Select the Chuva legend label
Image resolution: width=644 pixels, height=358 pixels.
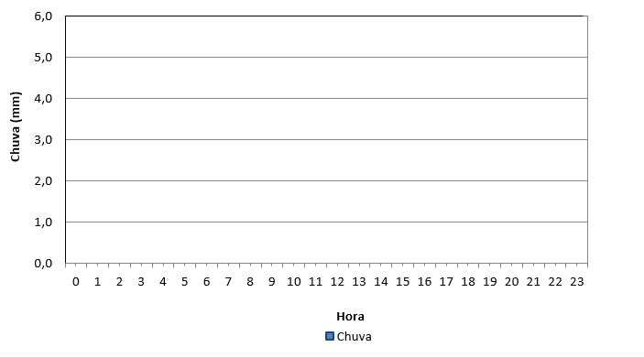[x=354, y=337]
